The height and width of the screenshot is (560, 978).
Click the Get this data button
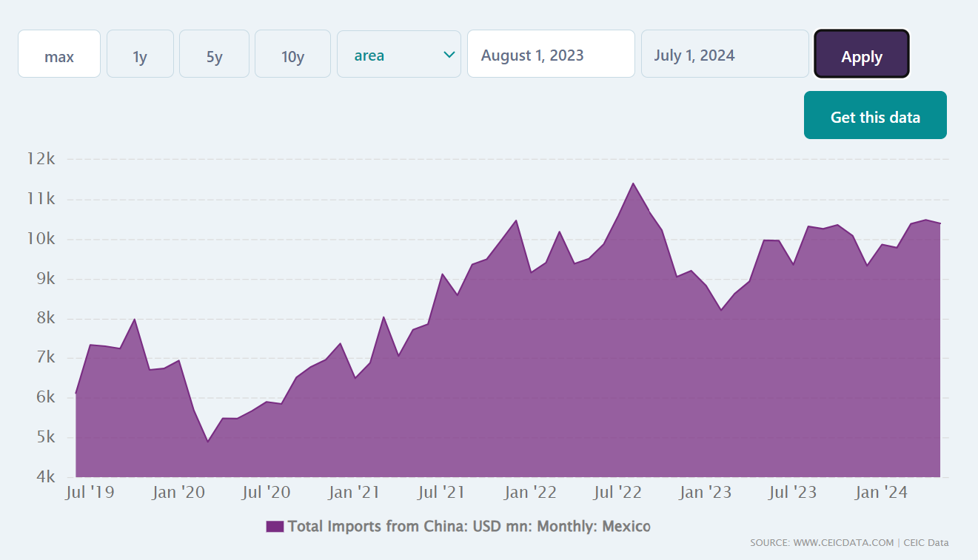(x=875, y=115)
